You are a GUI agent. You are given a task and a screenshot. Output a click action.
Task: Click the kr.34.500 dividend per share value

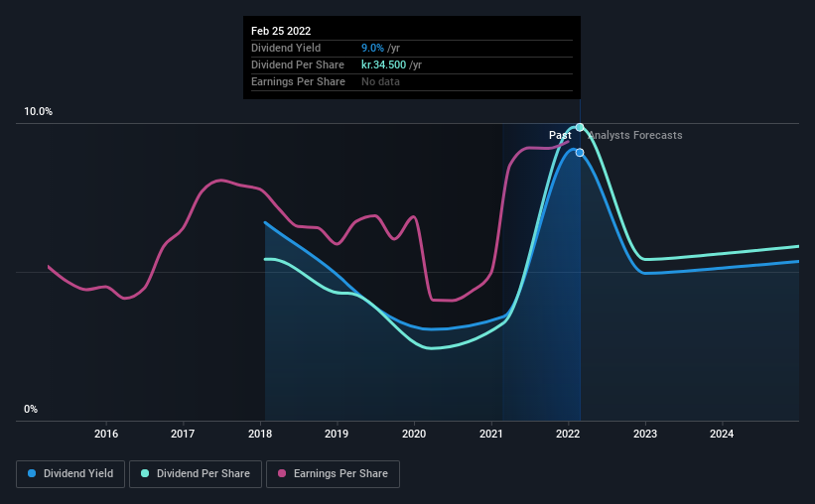[383, 64]
